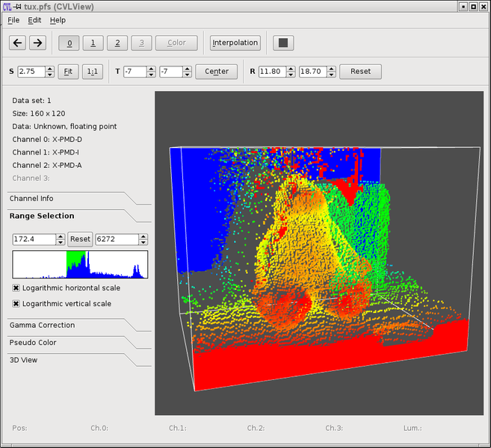Click the 1:1 scale button
Screen dimensions: 491x448
pos(93,72)
